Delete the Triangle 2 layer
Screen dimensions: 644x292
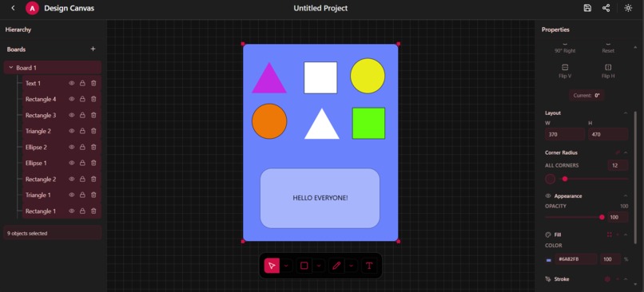(x=93, y=131)
